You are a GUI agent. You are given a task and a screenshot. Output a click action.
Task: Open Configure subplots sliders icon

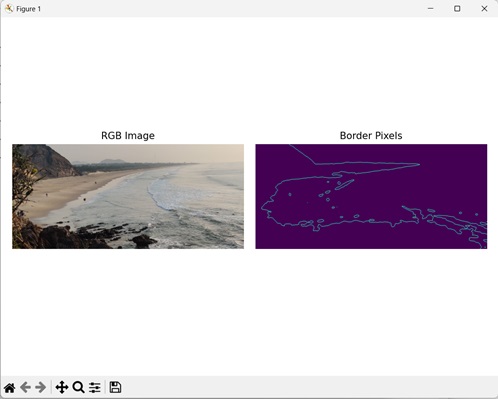tap(95, 387)
